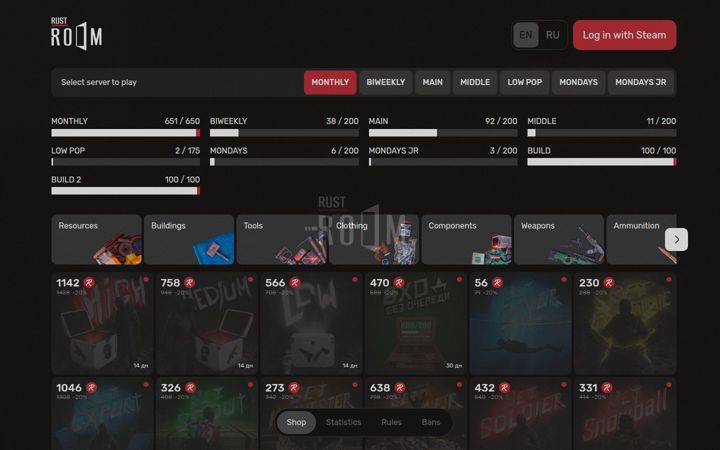
Task: Show next categories with right chevron
Action: 676,239
